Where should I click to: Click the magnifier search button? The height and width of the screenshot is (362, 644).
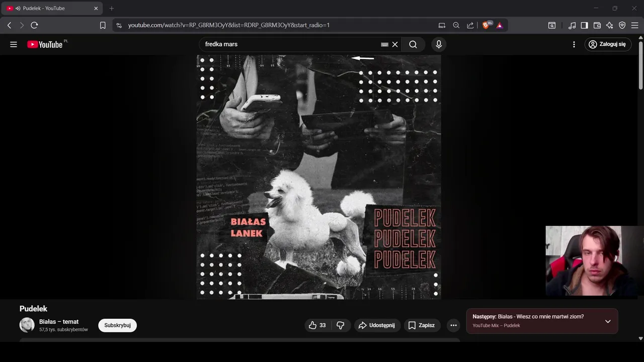(413, 44)
